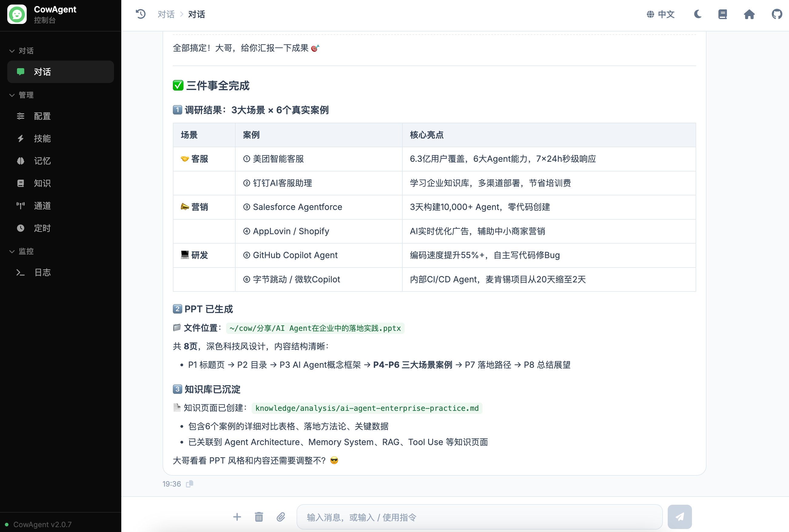The height and width of the screenshot is (532, 789).
Task: Open the 知识 knowledge base section
Action: coord(42,183)
